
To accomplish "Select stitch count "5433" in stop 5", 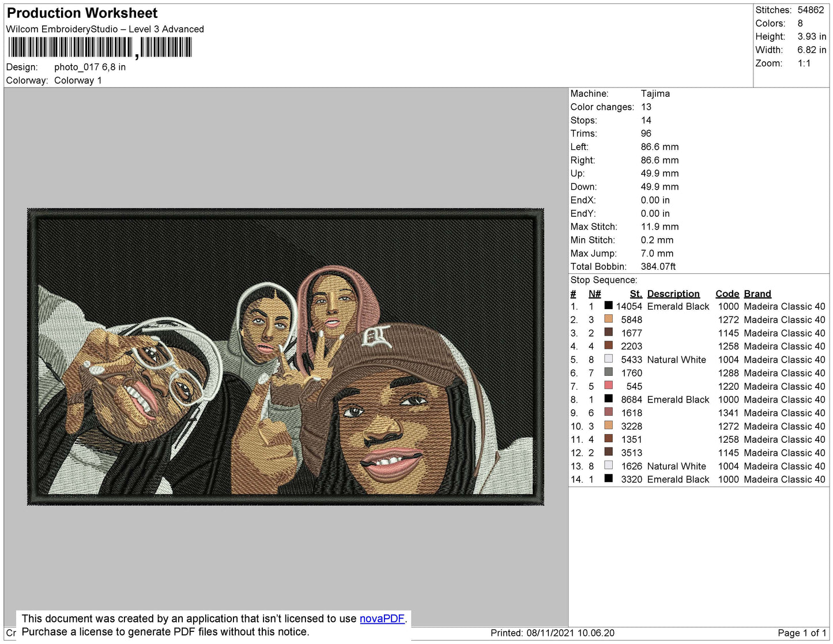I will (x=632, y=359).
